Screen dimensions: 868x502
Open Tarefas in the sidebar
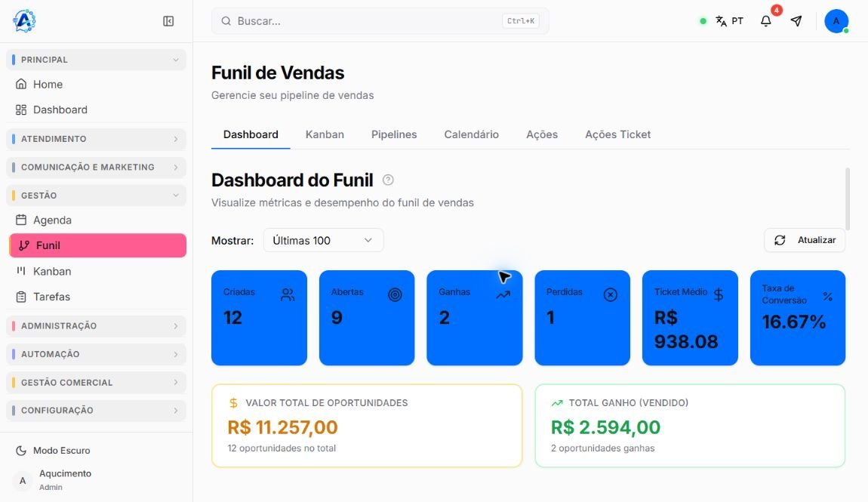point(97,297)
